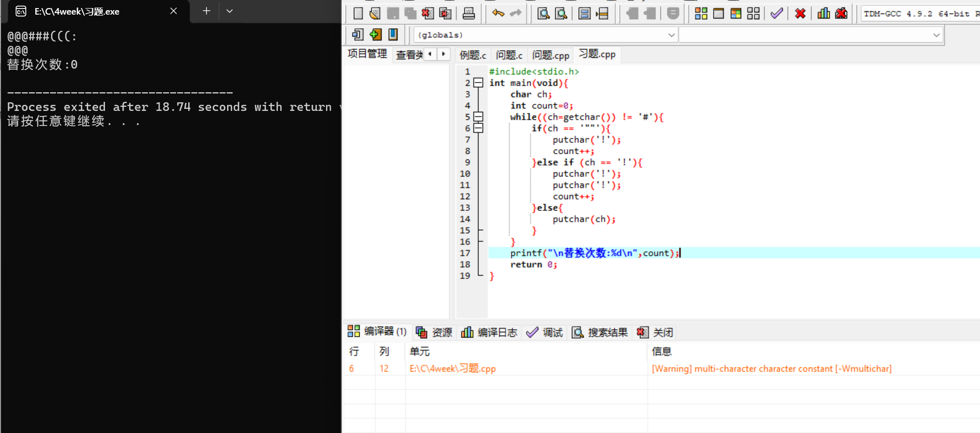Switch to the 查看类 panel tab

point(409,55)
